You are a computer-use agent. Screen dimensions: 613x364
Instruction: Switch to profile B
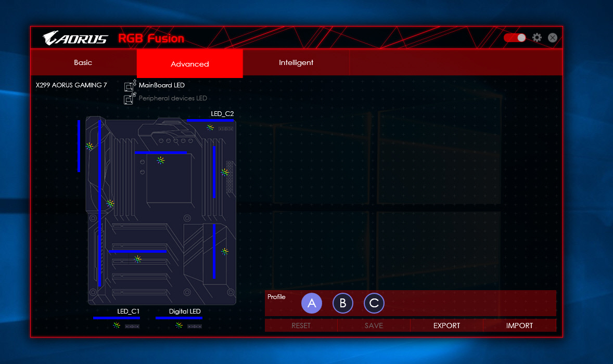coord(343,303)
